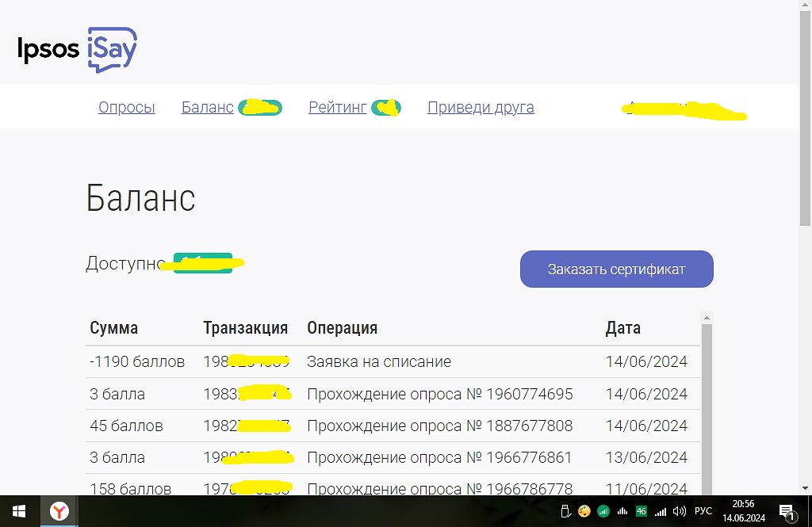Open the Опросы menu link

click(x=126, y=108)
